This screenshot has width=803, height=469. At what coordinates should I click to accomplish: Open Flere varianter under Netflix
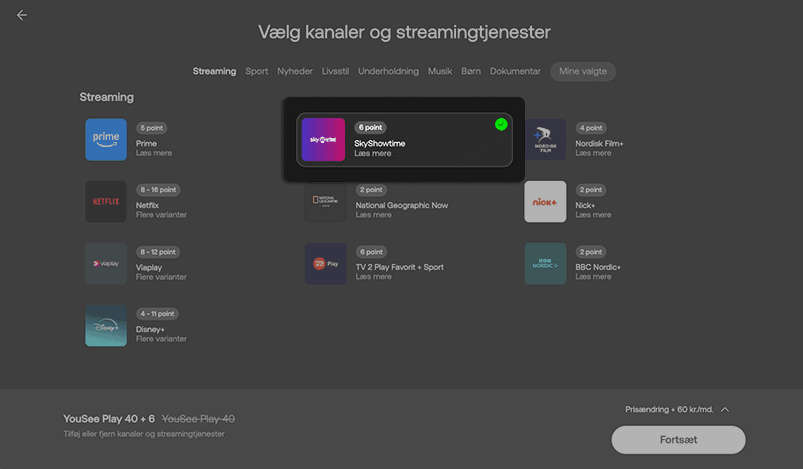pyautogui.click(x=161, y=215)
